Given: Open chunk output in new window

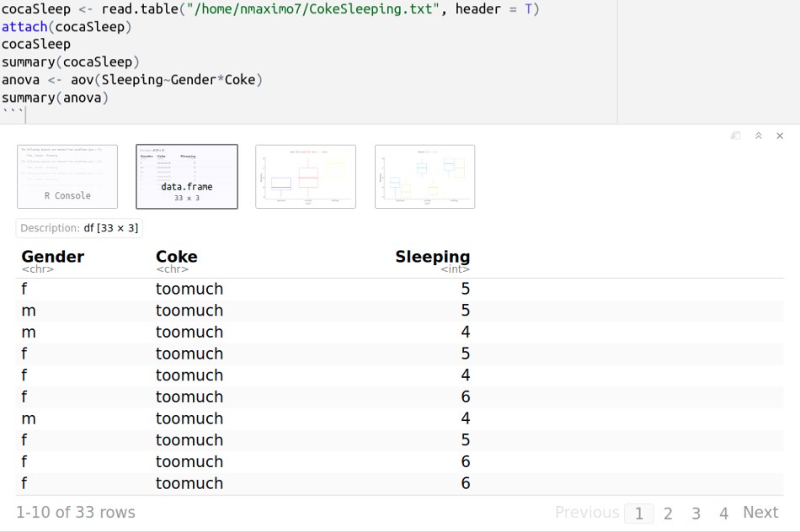Looking at the screenshot, I should 735,136.
